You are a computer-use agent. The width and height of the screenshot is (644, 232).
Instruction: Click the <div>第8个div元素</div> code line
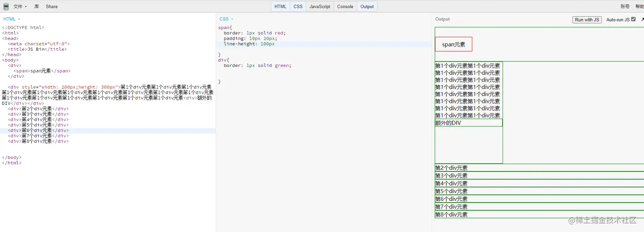pyautogui.click(x=38, y=141)
